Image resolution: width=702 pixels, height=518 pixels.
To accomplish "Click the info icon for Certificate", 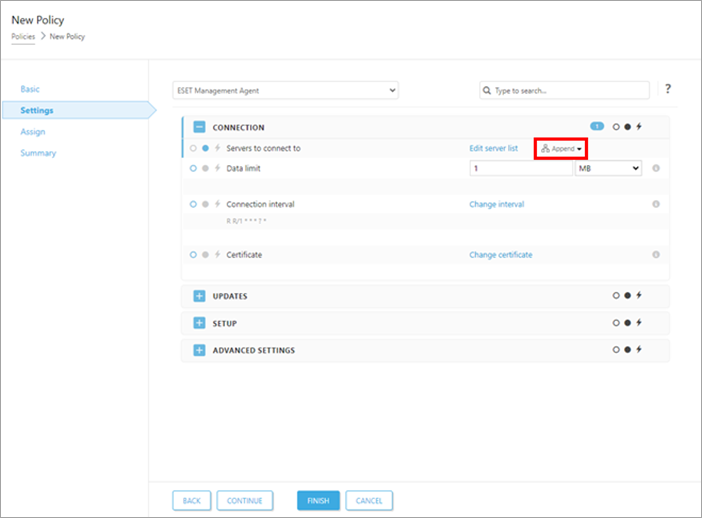I will tap(656, 255).
